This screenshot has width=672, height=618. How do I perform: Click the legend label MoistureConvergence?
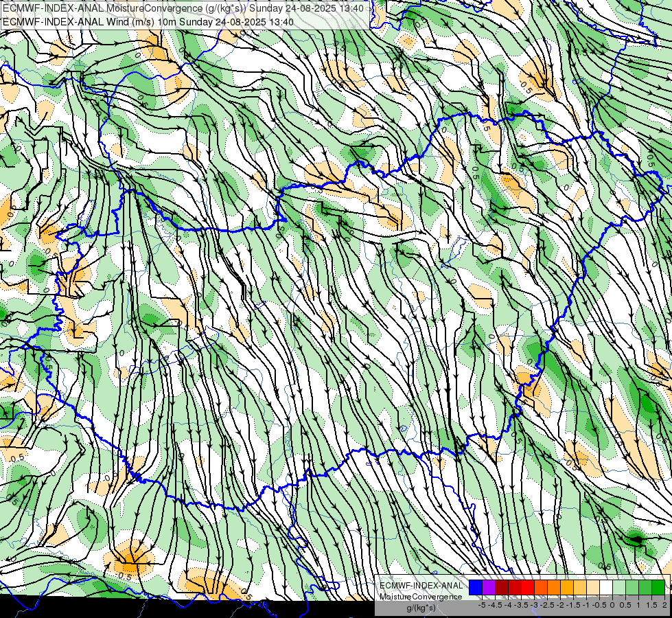421,597
